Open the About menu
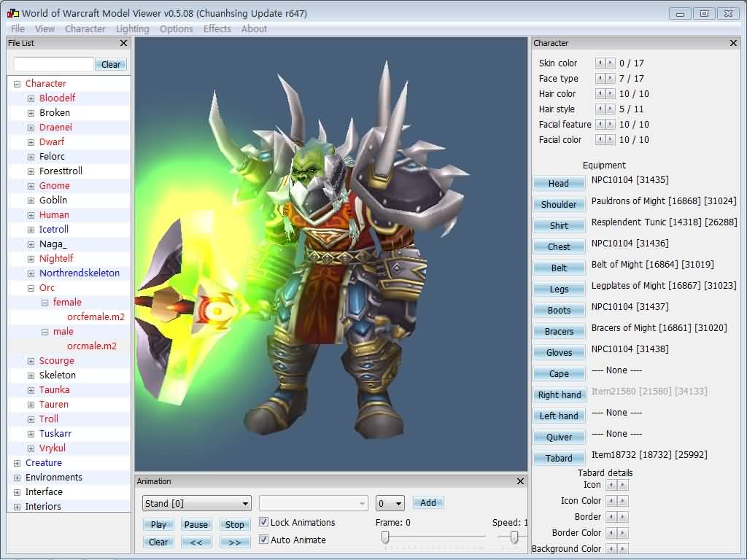This screenshot has height=560, width=747. point(254,29)
